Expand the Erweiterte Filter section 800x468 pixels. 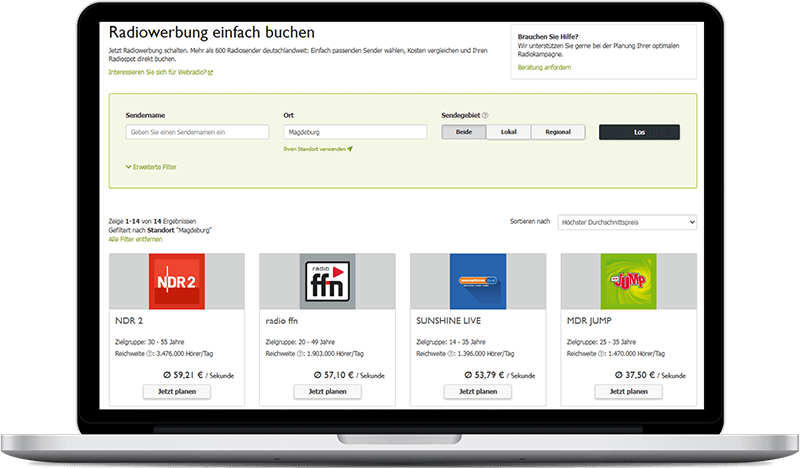tap(151, 167)
